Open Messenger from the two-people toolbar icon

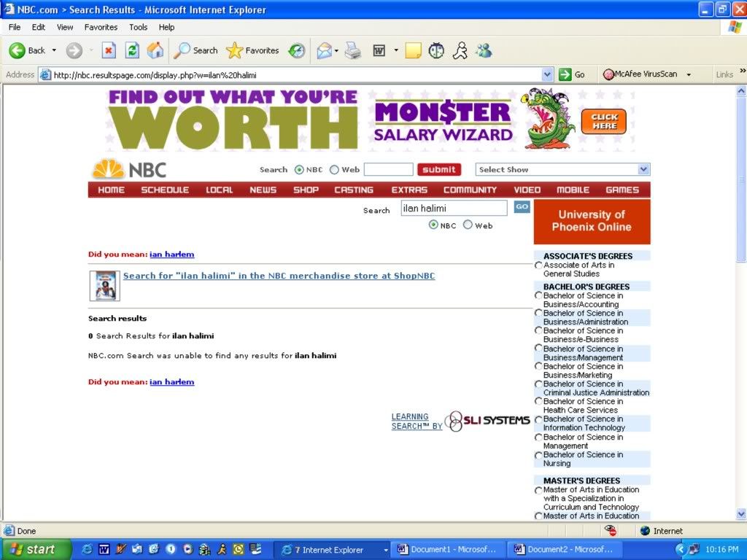pos(484,50)
